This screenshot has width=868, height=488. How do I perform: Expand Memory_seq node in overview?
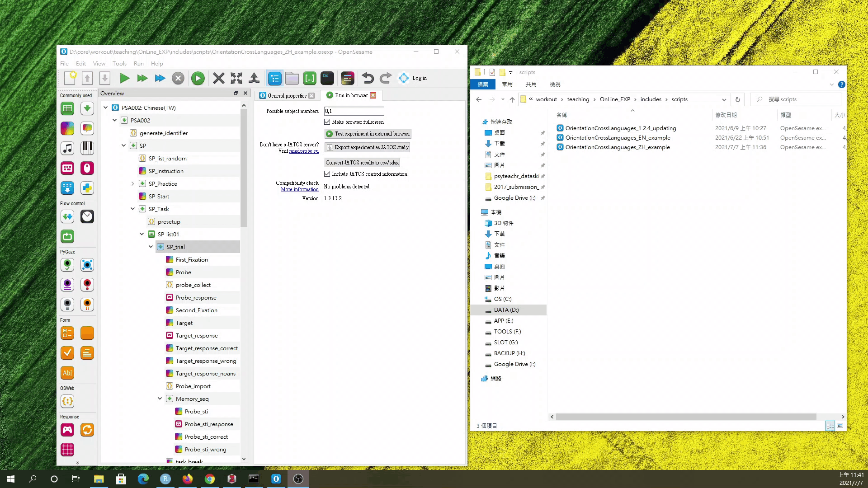tap(159, 399)
